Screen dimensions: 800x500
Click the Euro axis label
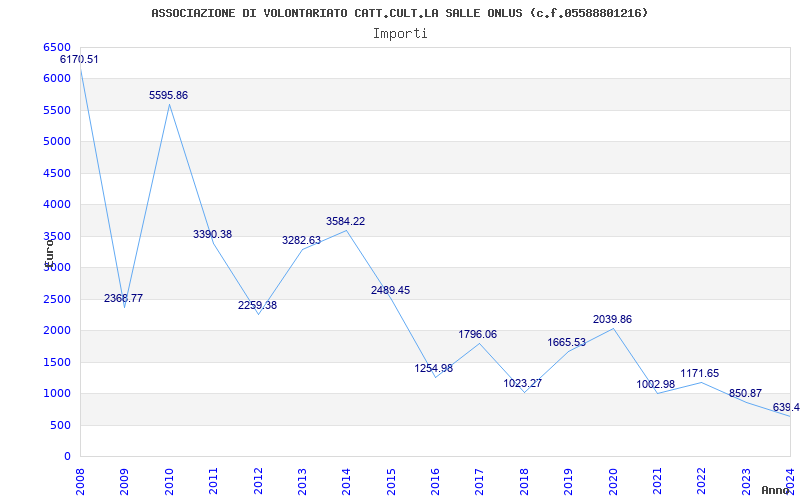[x=49, y=253]
